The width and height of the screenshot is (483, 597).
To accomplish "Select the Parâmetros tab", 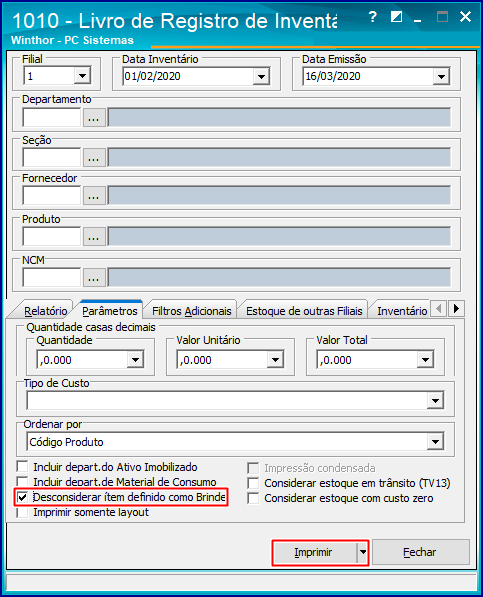I will pyautogui.click(x=110, y=311).
